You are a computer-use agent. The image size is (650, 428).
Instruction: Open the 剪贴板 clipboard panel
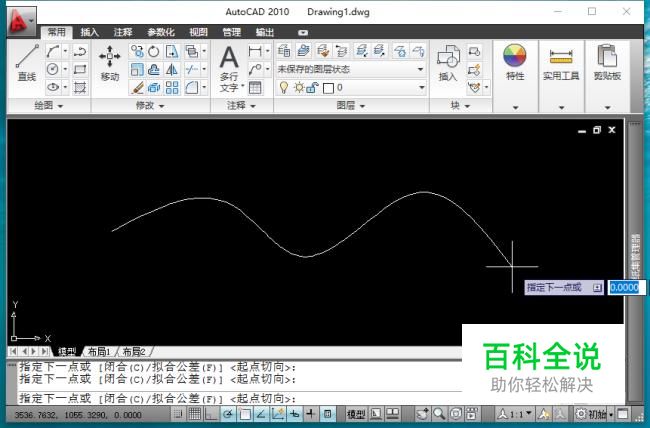point(607,62)
